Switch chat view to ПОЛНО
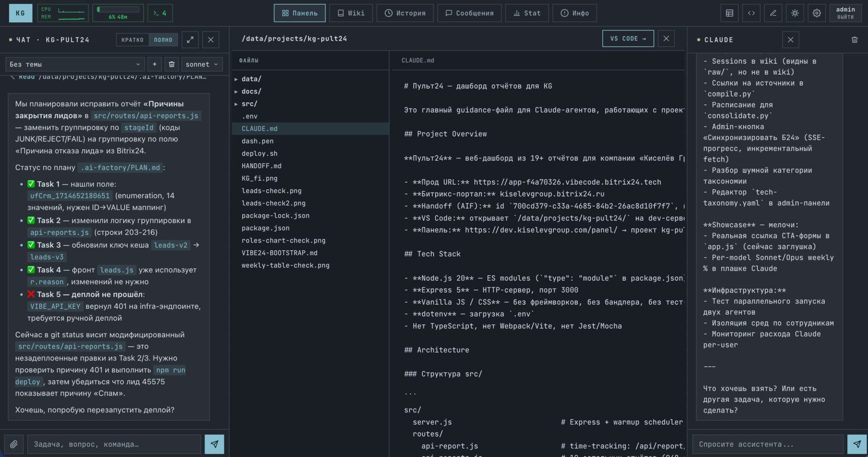This screenshot has height=457, width=868. click(x=163, y=40)
